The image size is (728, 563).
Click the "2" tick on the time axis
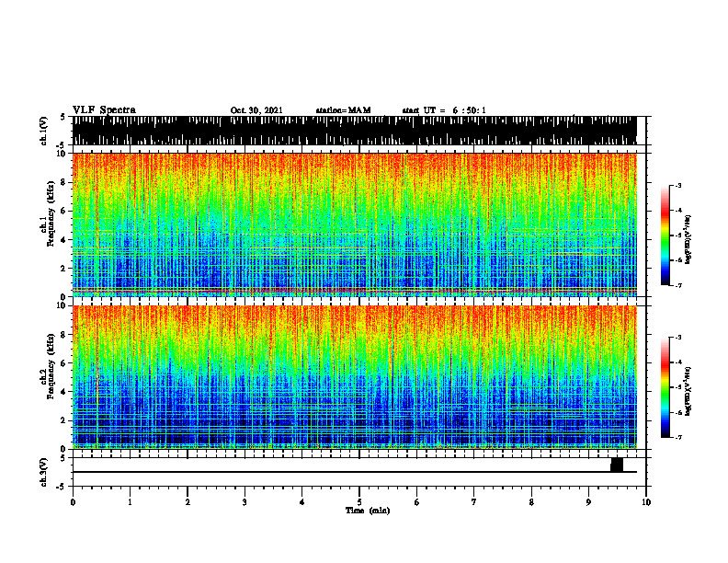[x=188, y=502]
